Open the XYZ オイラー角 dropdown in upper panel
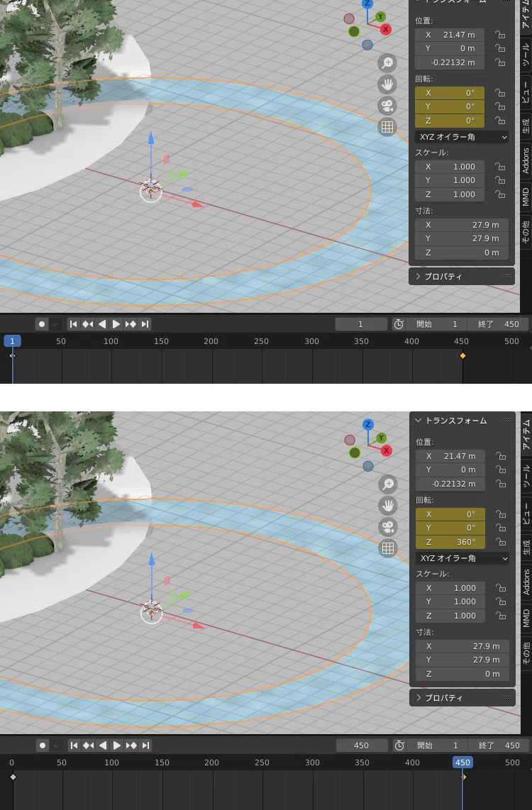The width and height of the screenshot is (532, 810). pyautogui.click(x=462, y=137)
